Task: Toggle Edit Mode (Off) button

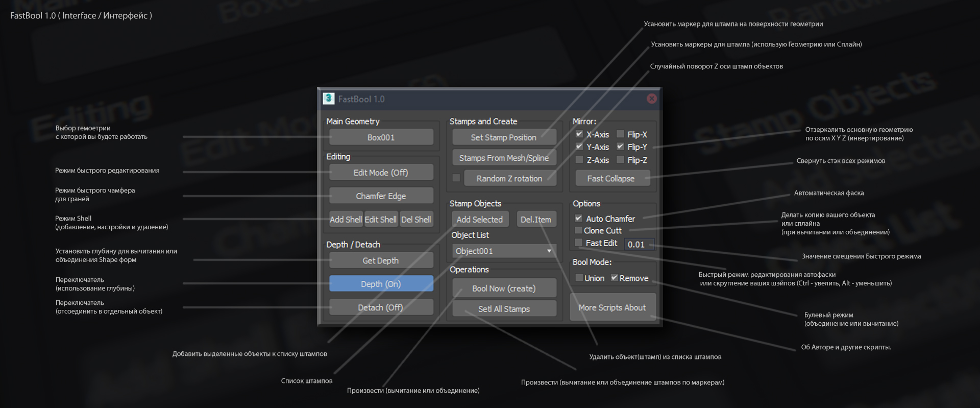Action: point(381,172)
